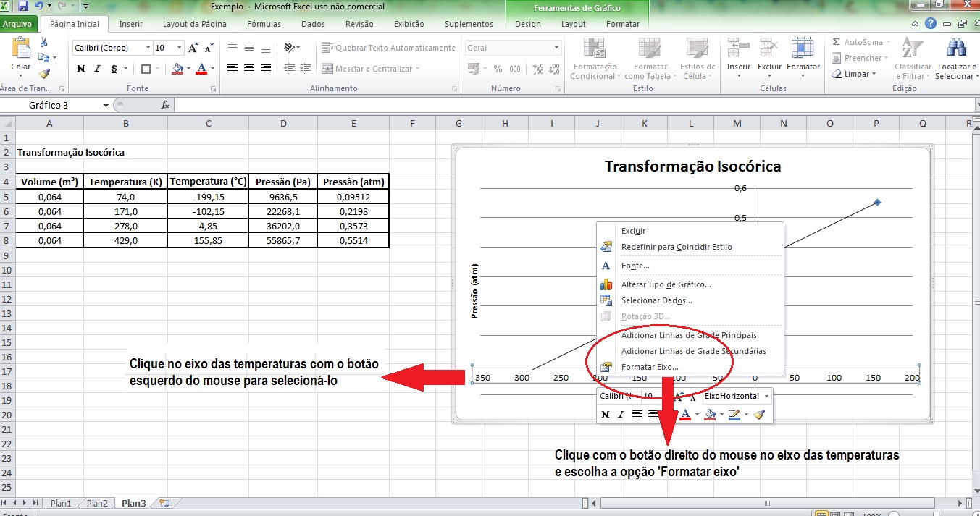Click the Localizar e Selecionar binoculars icon

[x=958, y=48]
